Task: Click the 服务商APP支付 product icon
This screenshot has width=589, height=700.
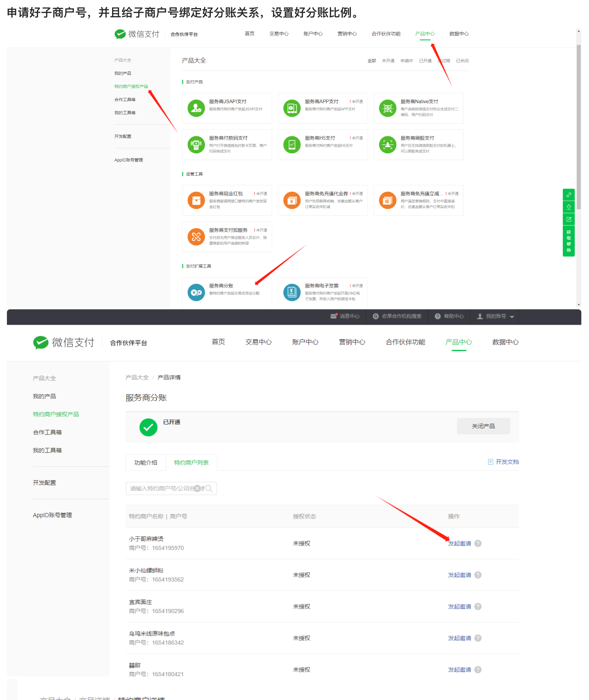Action: pos(292,108)
